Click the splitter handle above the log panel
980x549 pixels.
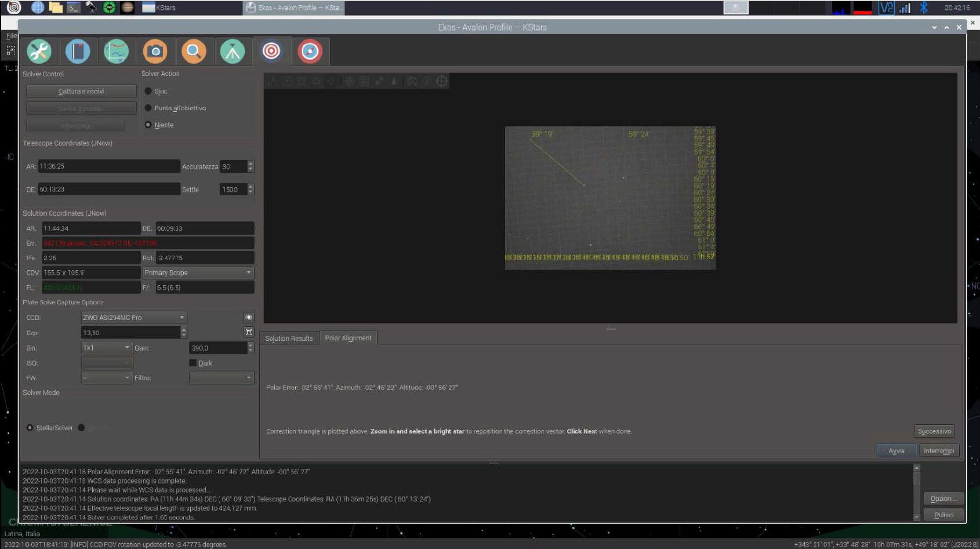(493, 463)
